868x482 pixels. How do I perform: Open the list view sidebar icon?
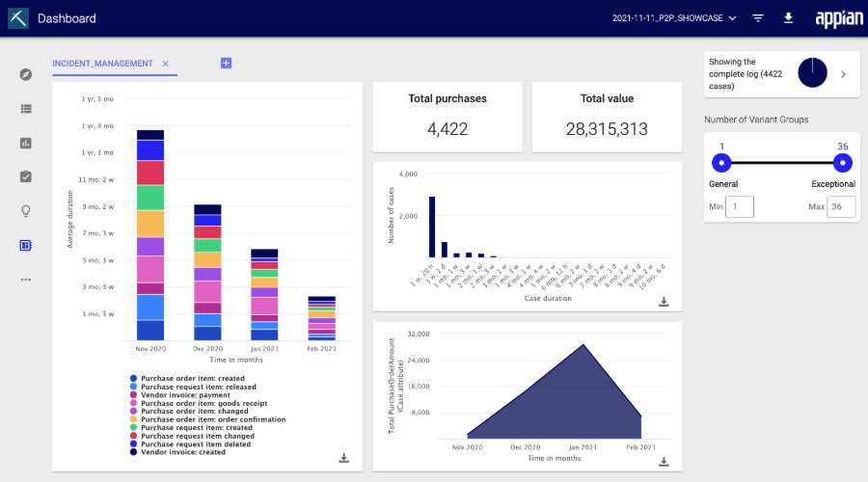[26, 109]
